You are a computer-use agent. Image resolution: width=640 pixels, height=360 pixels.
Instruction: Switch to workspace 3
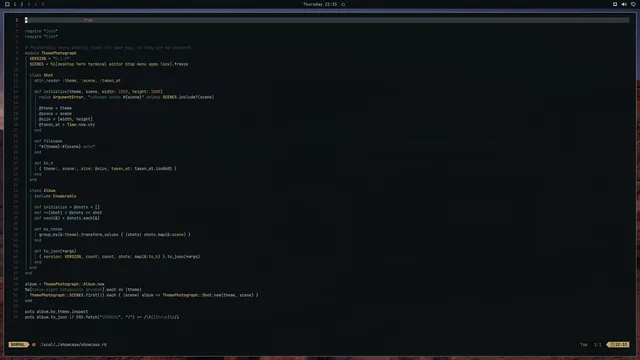(29, 4)
